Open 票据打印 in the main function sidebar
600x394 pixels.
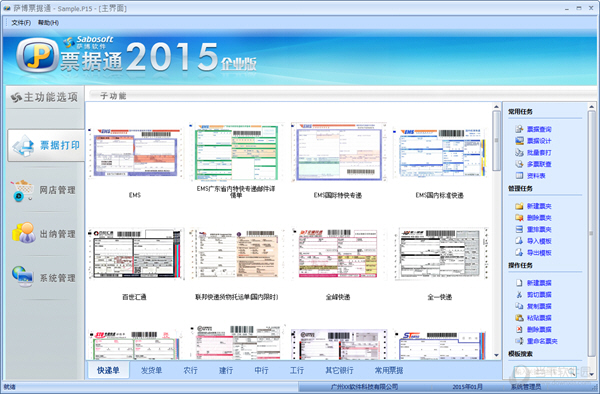pyautogui.click(x=46, y=145)
